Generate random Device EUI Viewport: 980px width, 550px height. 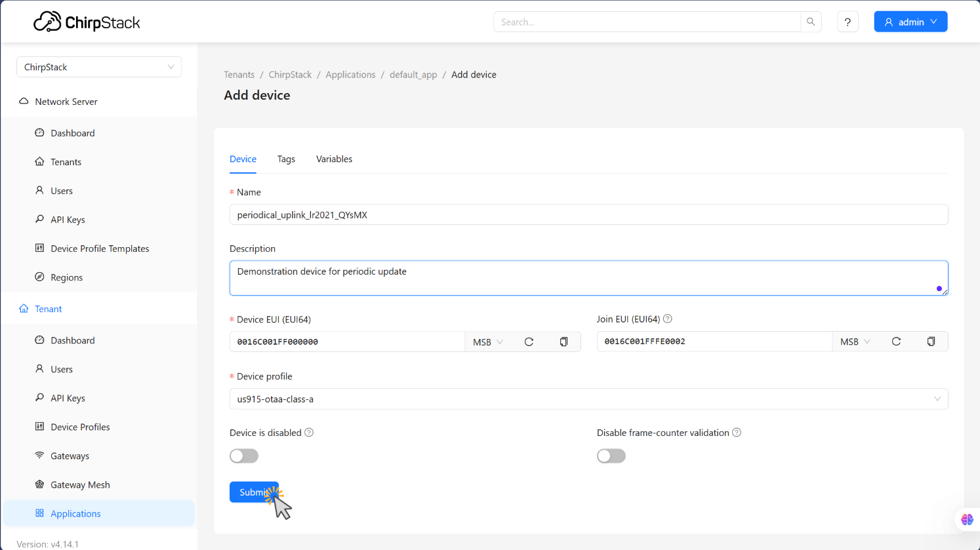(529, 342)
